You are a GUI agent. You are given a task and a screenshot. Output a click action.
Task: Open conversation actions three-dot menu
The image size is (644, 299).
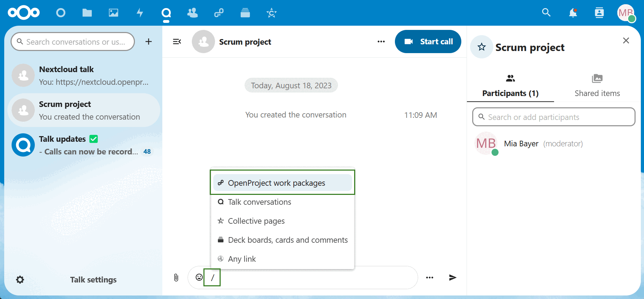(x=381, y=42)
